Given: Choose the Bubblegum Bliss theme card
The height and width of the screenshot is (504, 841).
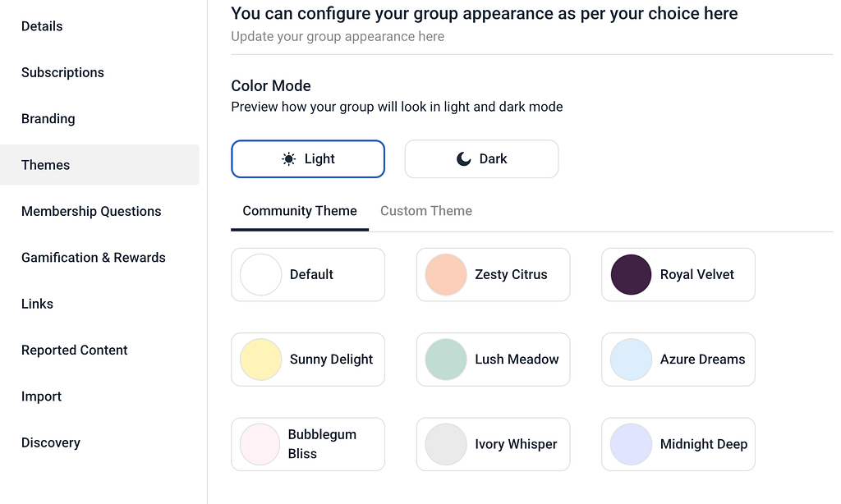Looking at the screenshot, I should [x=308, y=444].
